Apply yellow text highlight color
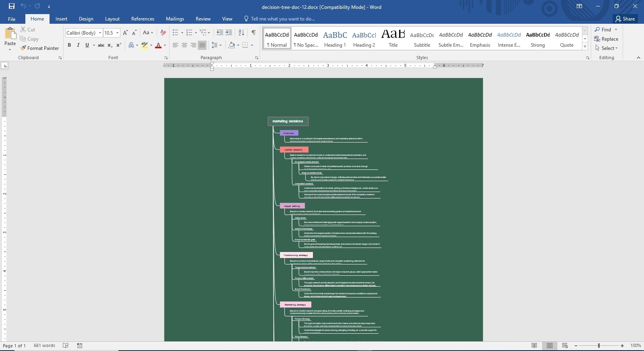The height and width of the screenshot is (351, 644). click(145, 45)
